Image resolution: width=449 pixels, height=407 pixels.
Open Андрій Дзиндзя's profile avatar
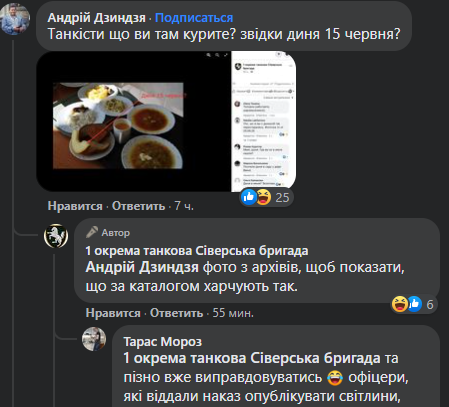tap(15, 19)
